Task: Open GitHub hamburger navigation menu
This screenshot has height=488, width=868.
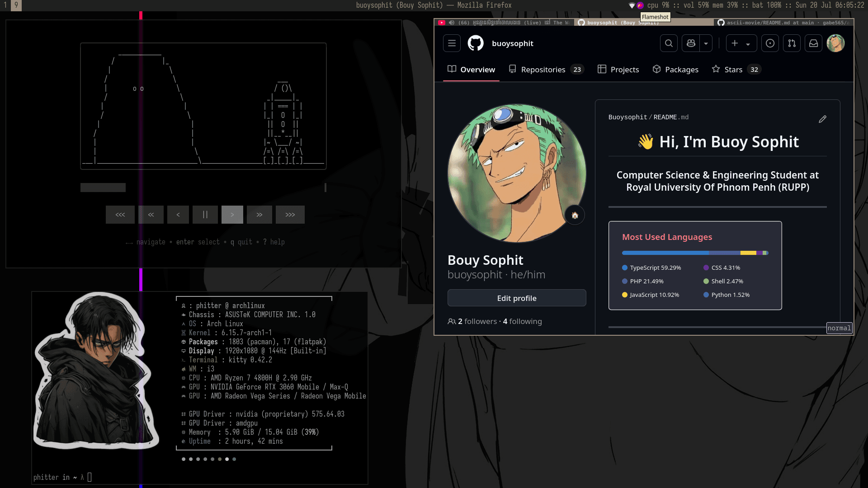Action: (452, 43)
